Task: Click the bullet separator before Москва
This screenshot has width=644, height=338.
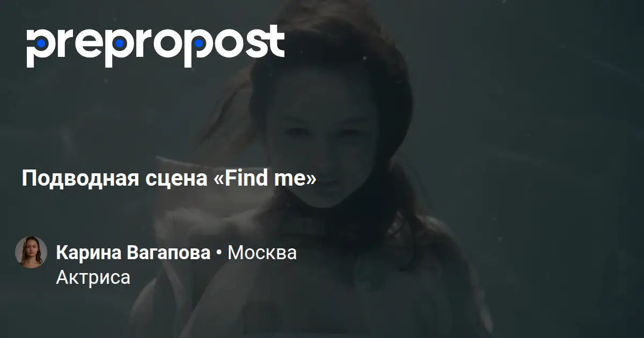Action: (219, 253)
